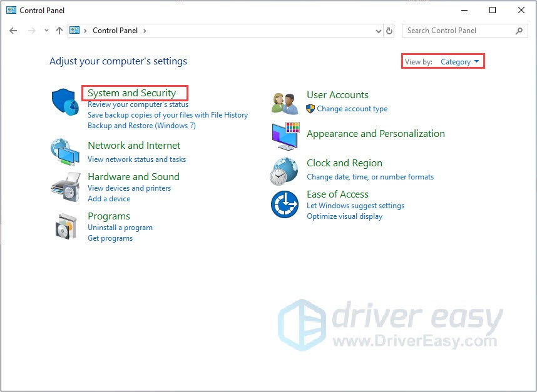Screen dimensions: 537x392
Task: Click View network status and tasks
Action: 136,159
